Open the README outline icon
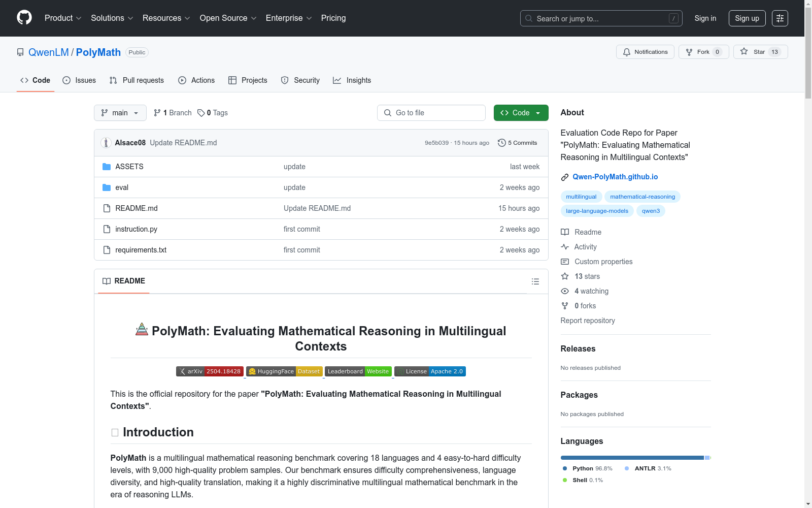Viewport: 812px width, 508px height. coord(535,281)
